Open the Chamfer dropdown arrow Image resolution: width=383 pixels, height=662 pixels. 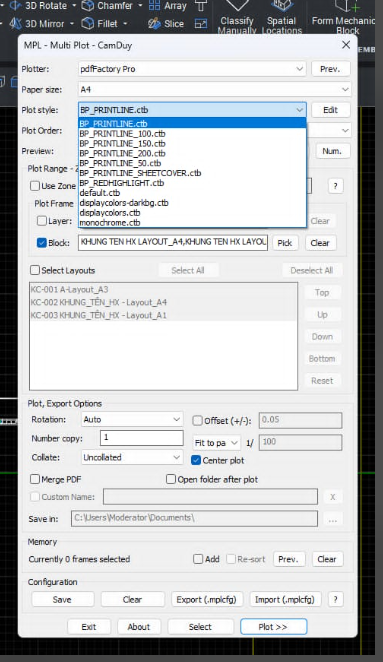click(140, 6)
